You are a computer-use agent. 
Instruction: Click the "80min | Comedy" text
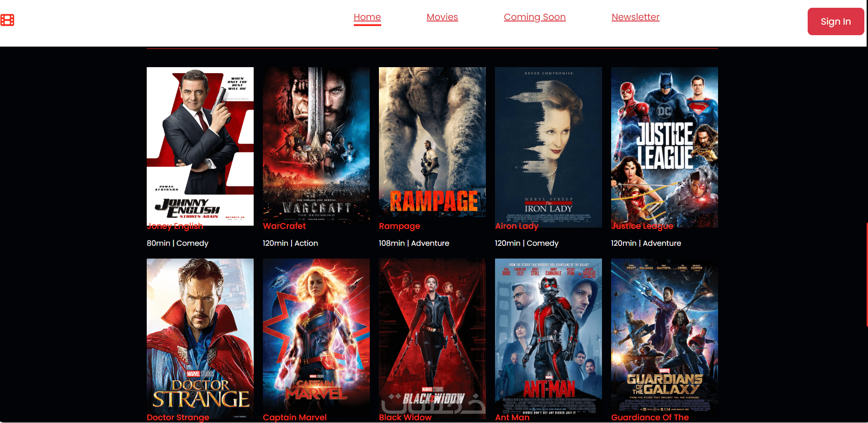pyautogui.click(x=177, y=243)
